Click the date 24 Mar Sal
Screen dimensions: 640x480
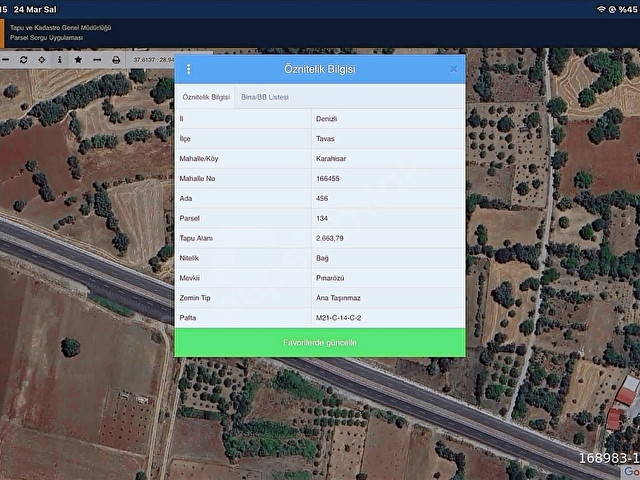click(35, 9)
